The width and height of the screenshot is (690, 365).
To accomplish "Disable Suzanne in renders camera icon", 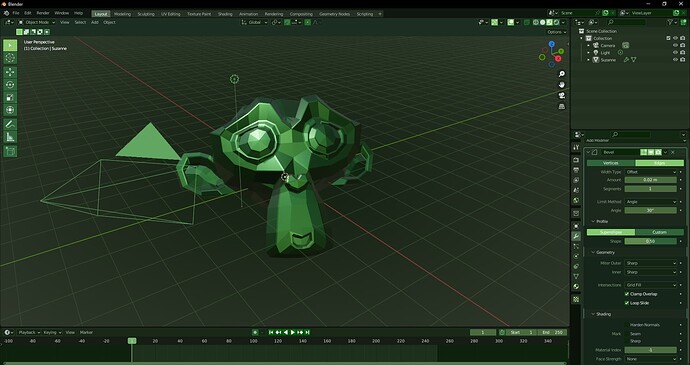I will click(x=683, y=59).
